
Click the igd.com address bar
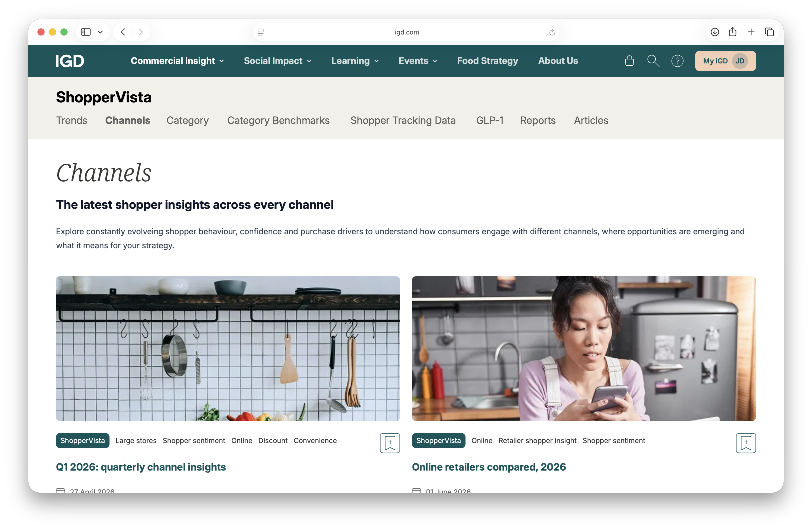[x=406, y=32]
